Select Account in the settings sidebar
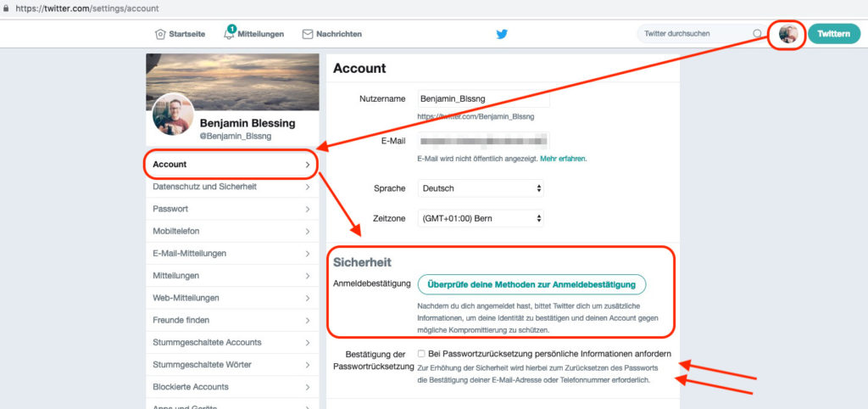This screenshot has height=409, width=868. 231,165
